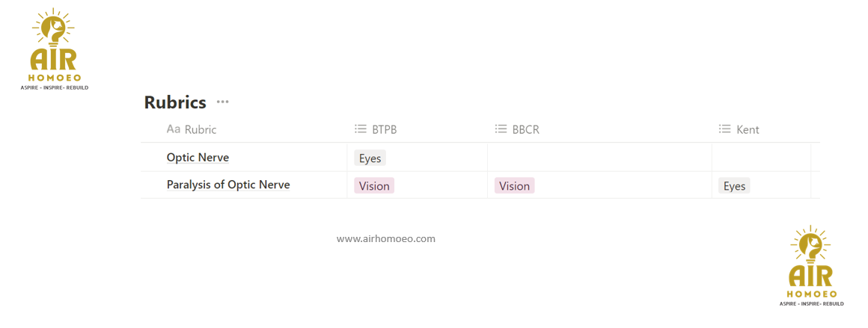Click the list icon beside BBCR header

coord(501,129)
